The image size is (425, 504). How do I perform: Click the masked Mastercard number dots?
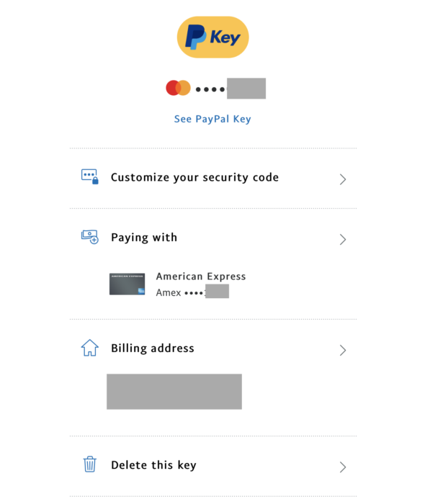(x=210, y=89)
